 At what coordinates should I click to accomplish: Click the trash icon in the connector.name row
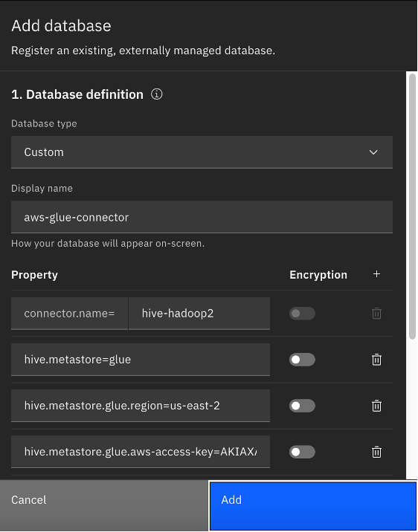[376, 313]
